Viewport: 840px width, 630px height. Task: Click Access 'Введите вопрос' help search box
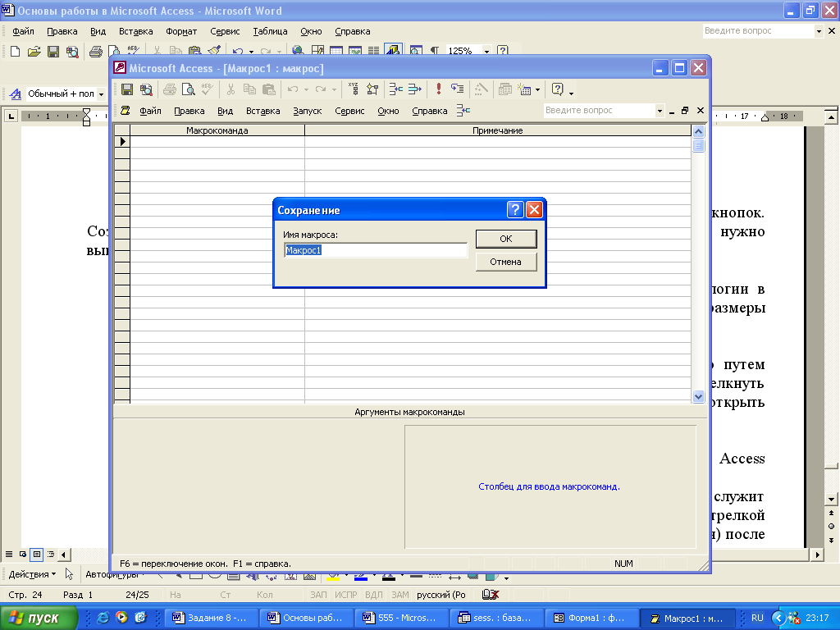tap(599, 111)
